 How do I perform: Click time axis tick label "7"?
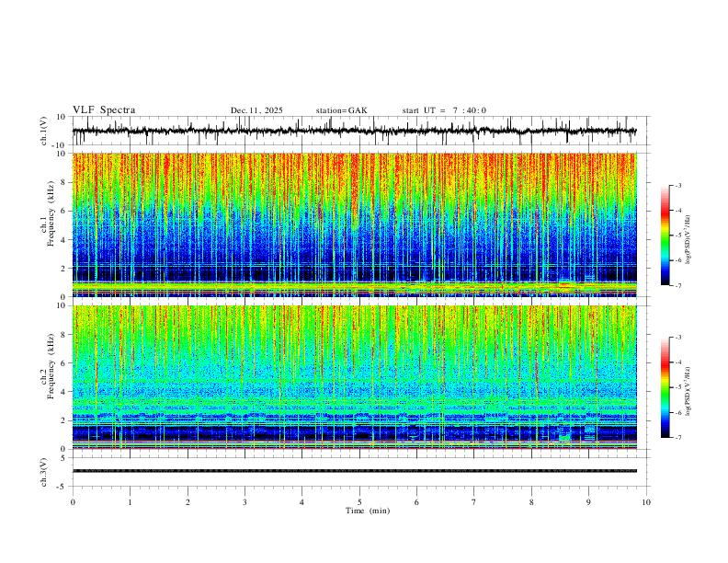tap(474, 502)
